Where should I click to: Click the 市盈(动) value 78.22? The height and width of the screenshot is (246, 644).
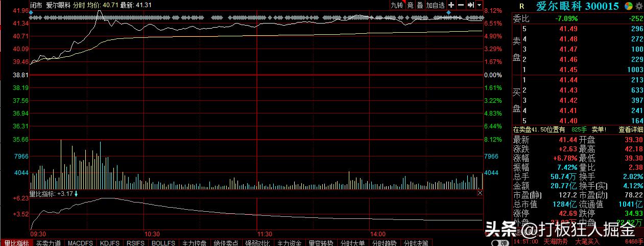click(634, 195)
